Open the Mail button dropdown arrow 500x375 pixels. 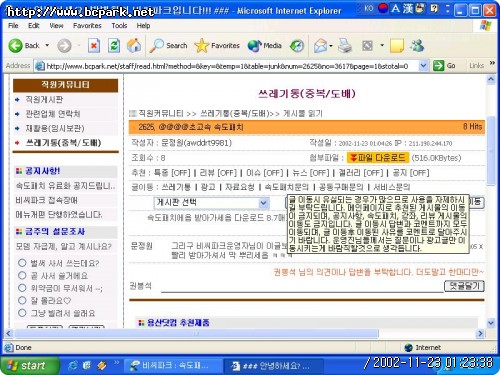point(331,46)
